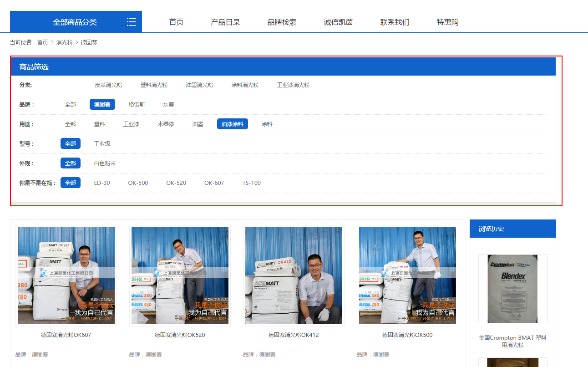Click the 特惠购 navigation item

[x=447, y=22]
